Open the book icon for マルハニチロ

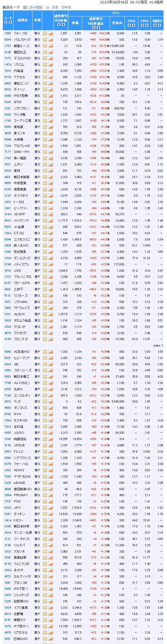[x=45, y=277]
